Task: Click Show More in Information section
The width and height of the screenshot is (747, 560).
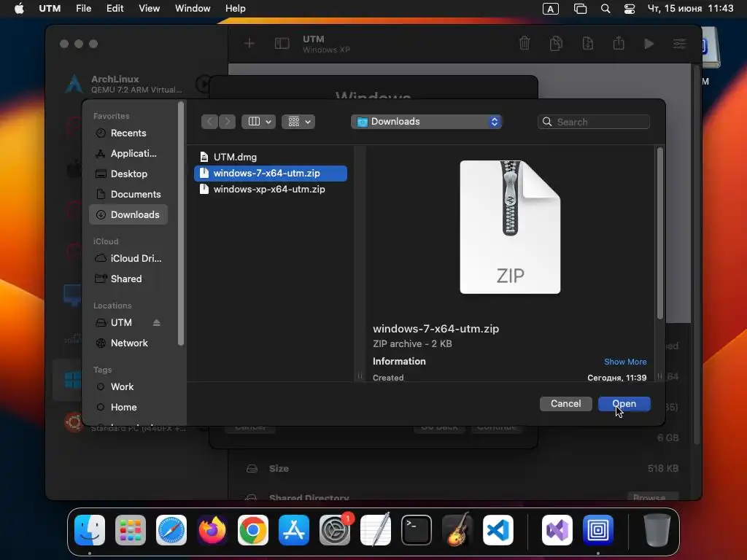Action: coord(625,362)
